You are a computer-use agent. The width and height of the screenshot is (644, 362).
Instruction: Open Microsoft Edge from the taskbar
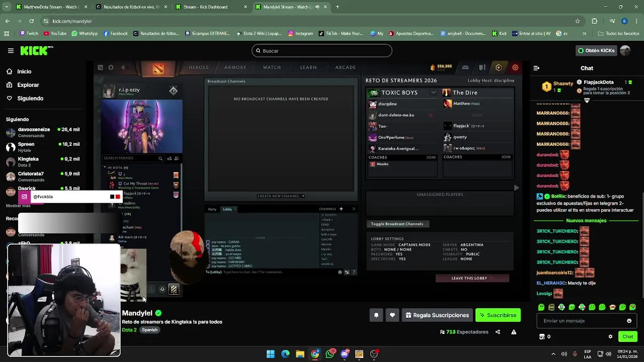click(x=285, y=354)
